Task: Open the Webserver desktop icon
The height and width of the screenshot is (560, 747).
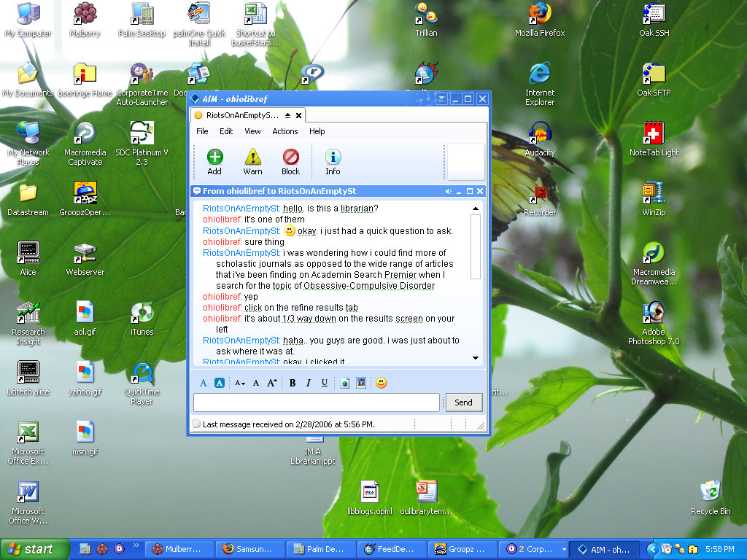Action: [85, 259]
